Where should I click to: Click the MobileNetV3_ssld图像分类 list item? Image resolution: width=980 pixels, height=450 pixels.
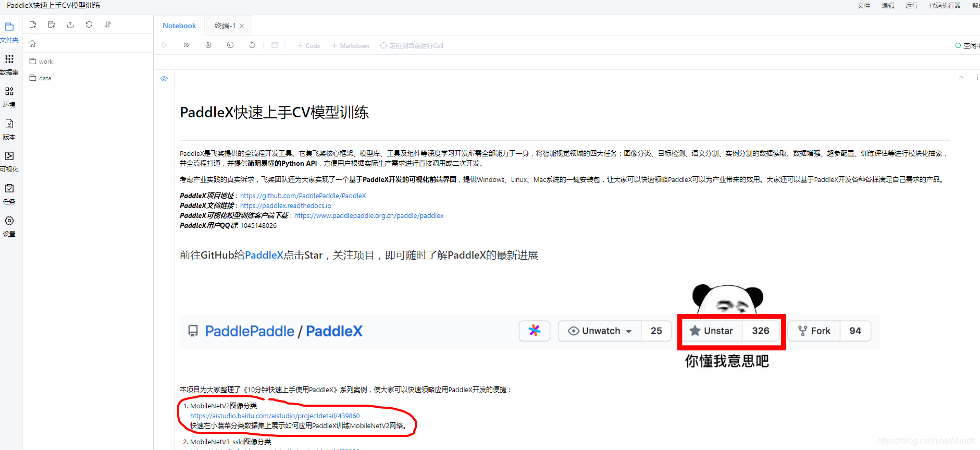click(x=230, y=442)
